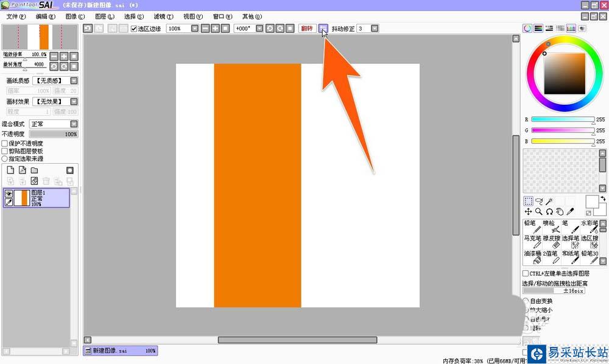Open the 选择 menu
609x364 pixels.
click(x=134, y=16)
